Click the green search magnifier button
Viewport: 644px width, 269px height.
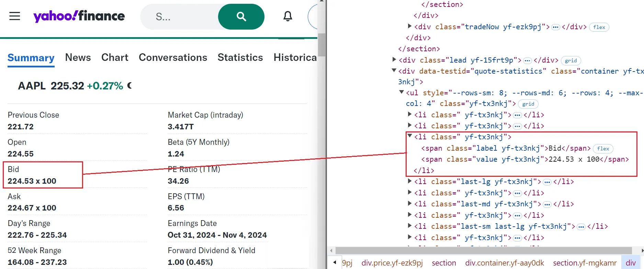coord(241,17)
